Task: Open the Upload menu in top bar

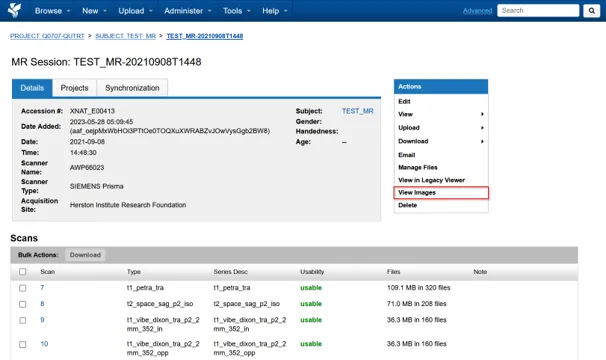Action: click(135, 11)
